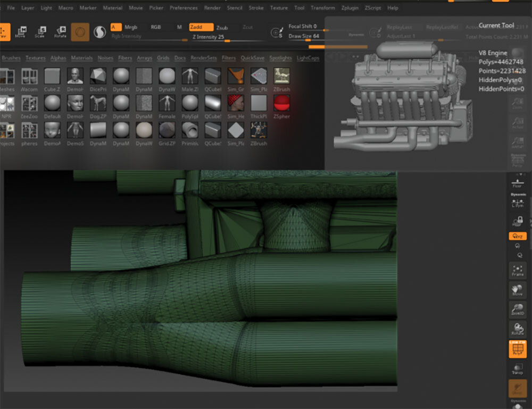Open the Textures tab in LightBox
Viewport: 532px width, 409px height.
[35, 58]
